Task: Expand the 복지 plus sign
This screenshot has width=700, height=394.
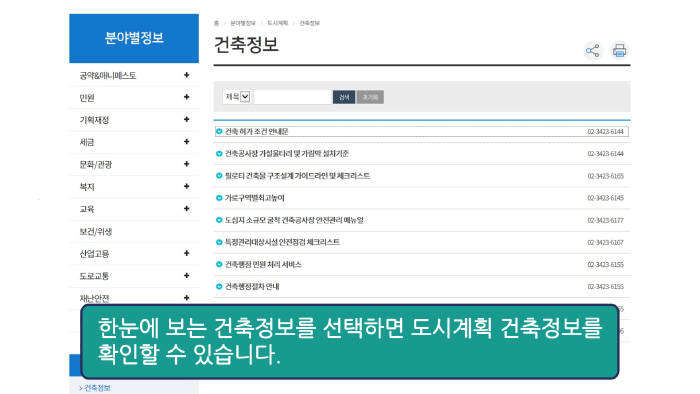Action: point(187,186)
